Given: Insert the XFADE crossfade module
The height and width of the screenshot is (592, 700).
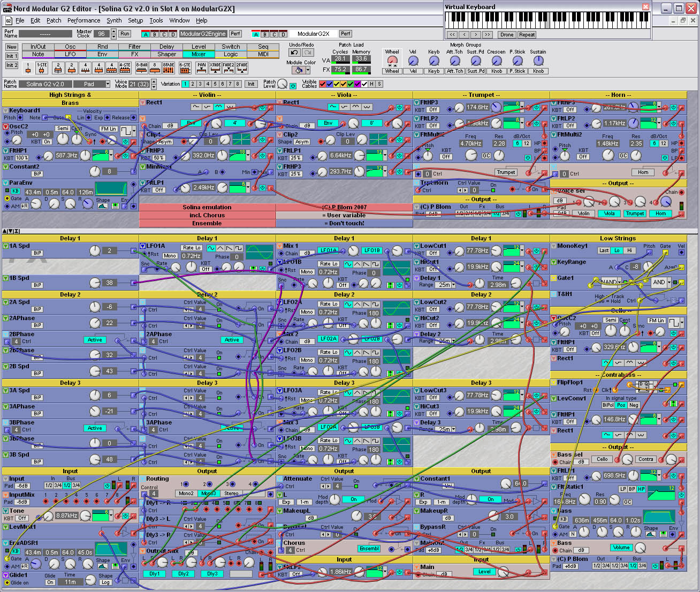Looking at the screenshot, I should tap(215, 68).
